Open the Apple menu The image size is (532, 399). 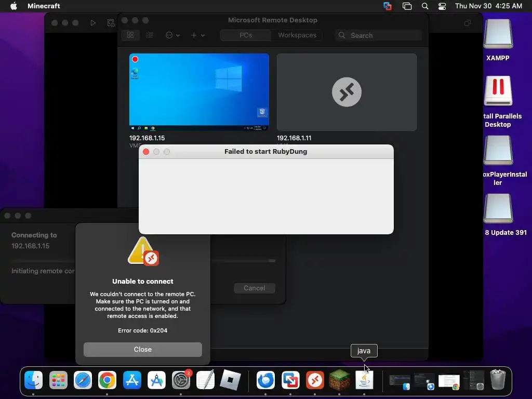pos(14,6)
